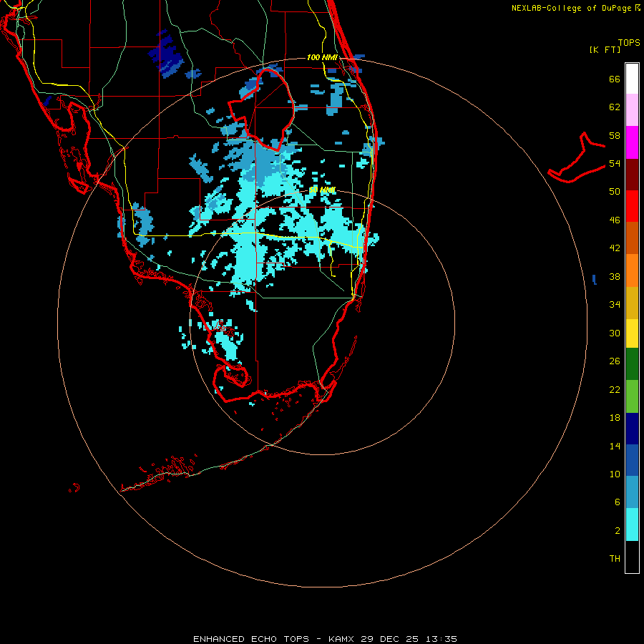Viewport: 644px width, 644px height.
Task: Click the 50 NMI range ring label
Action: pyautogui.click(x=322, y=190)
